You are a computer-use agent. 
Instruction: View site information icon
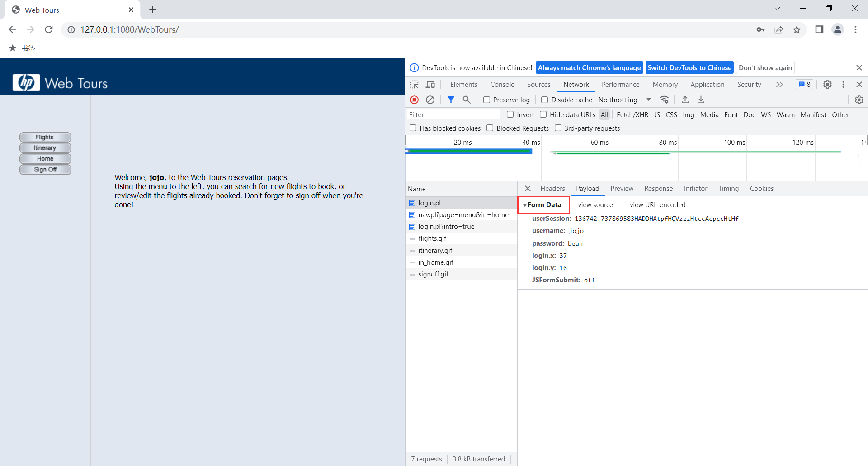(x=71, y=29)
